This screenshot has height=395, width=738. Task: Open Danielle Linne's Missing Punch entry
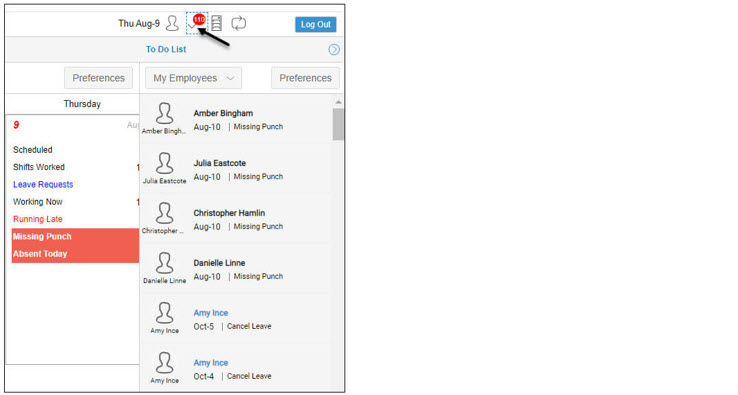(x=236, y=269)
